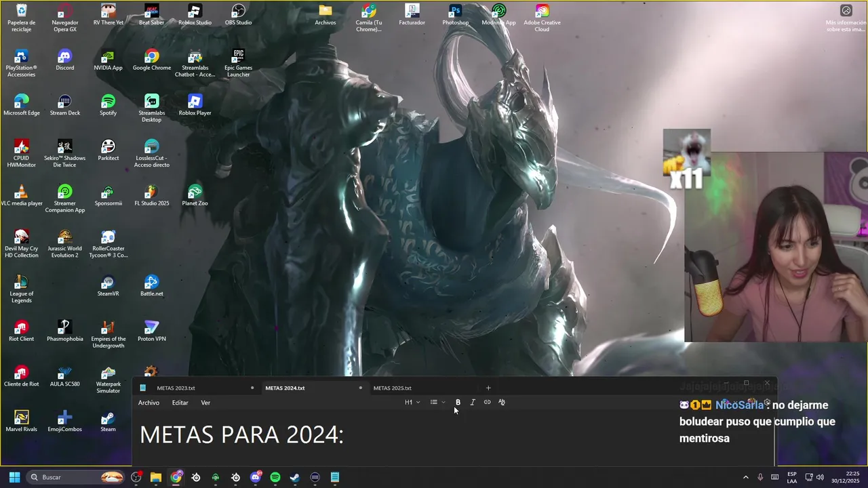Open wallpaper info icon in top-right corner
Screen dimensions: 868x488
846,10
